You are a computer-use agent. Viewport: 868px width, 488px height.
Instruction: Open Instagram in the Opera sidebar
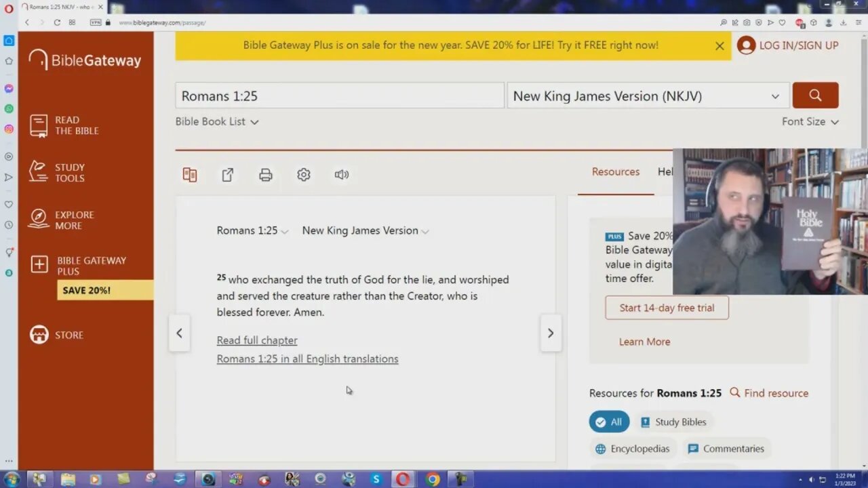(x=9, y=129)
